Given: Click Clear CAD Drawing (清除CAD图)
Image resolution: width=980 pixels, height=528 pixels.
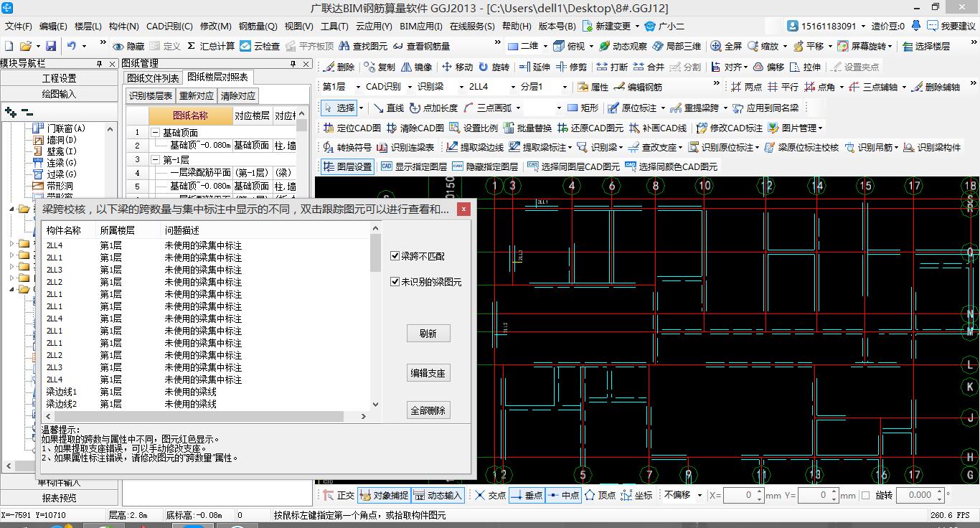Looking at the screenshot, I should pos(415,128).
